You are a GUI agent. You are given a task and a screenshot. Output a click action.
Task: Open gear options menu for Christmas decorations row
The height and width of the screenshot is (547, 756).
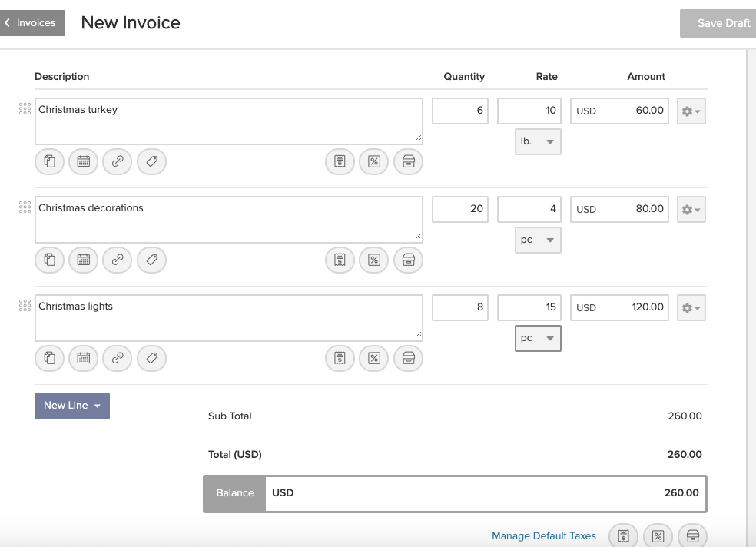click(x=691, y=209)
